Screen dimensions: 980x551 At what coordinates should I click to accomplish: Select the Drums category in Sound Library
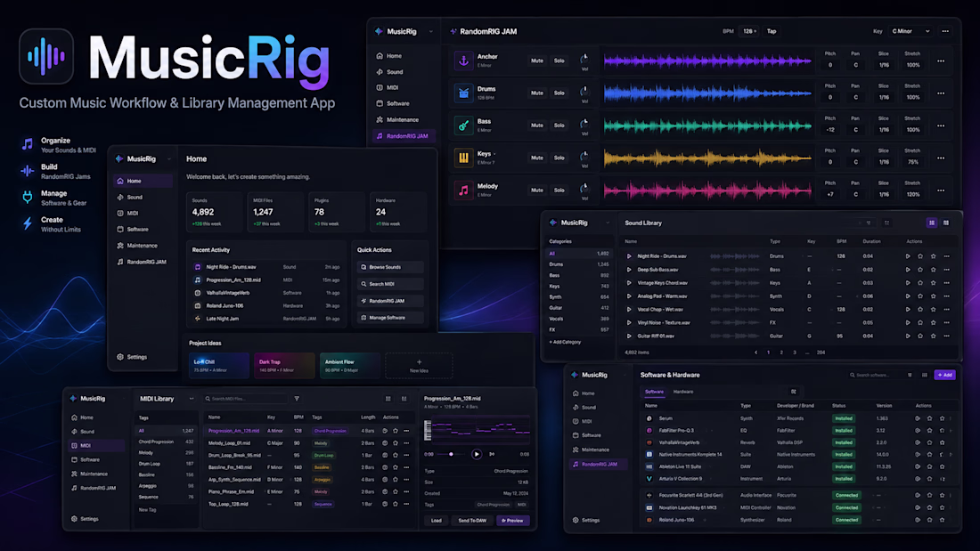[578, 264]
